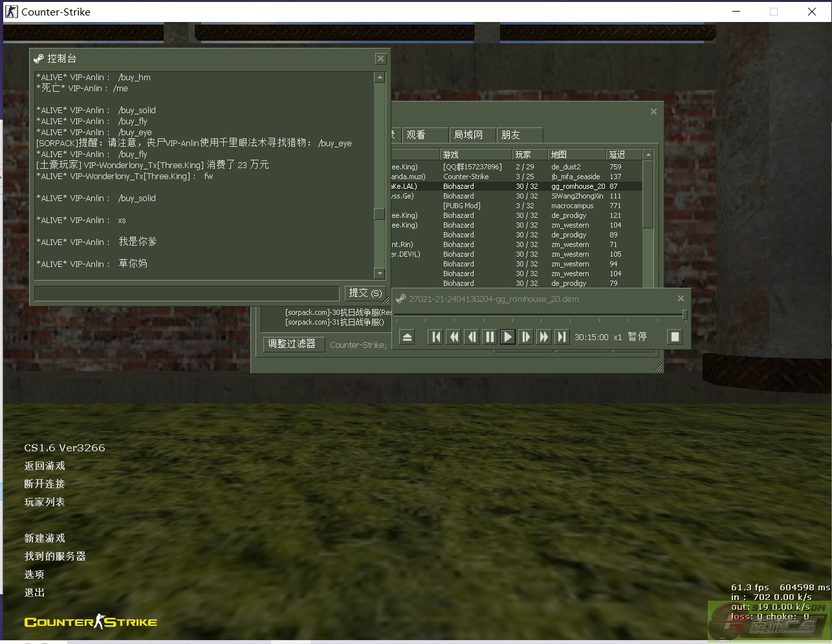
Task: Close the demo player window
Action: coord(681,299)
